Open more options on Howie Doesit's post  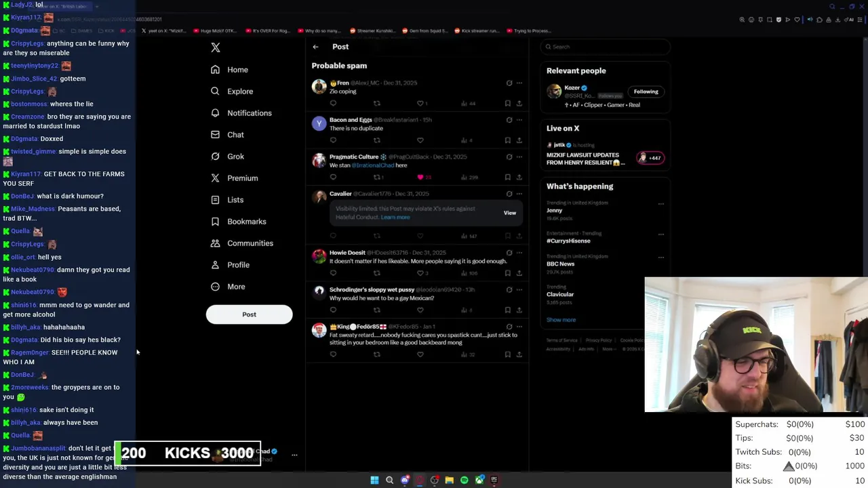tap(519, 253)
